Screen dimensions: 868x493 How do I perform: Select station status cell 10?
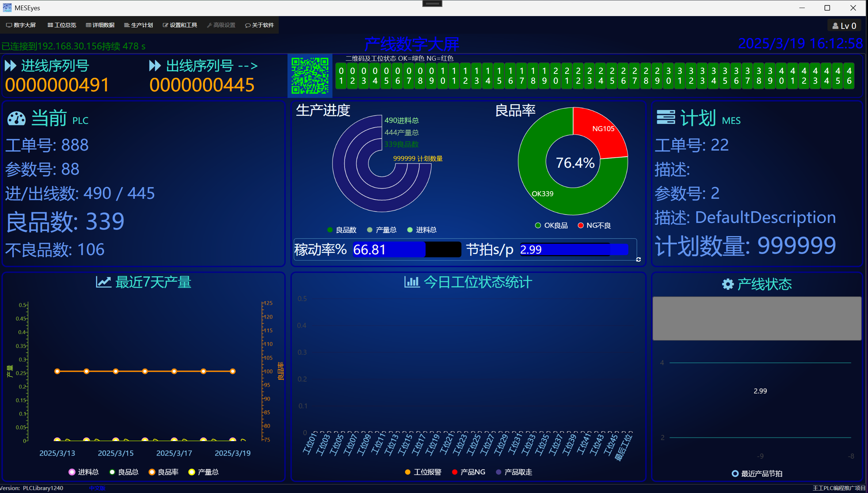[x=443, y=76]
